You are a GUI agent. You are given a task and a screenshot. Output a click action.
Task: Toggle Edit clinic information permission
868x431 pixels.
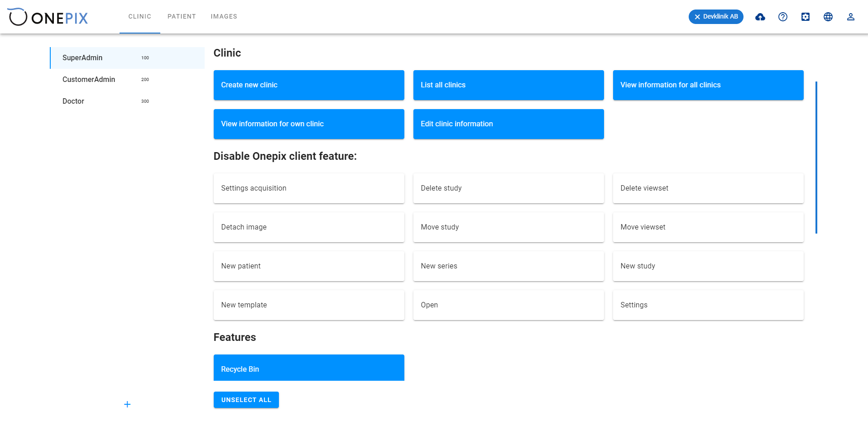click(x=508, y=124)
